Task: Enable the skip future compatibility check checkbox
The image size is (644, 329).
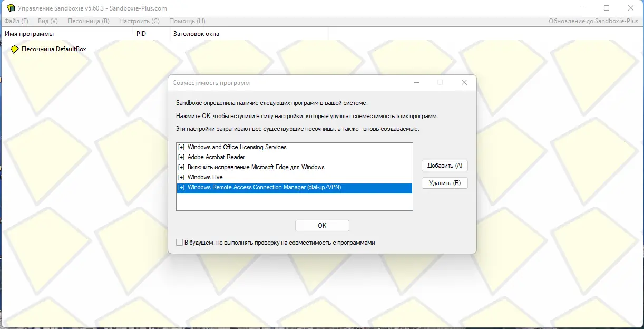Action: coord(180,243)
